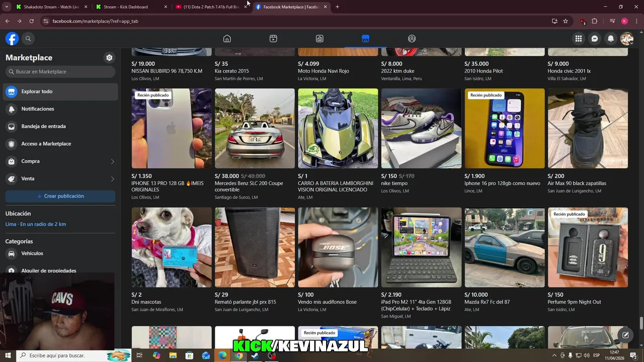Open the JBL prx 815 speaker photo
644x362 pixels.
click(255, 247)
